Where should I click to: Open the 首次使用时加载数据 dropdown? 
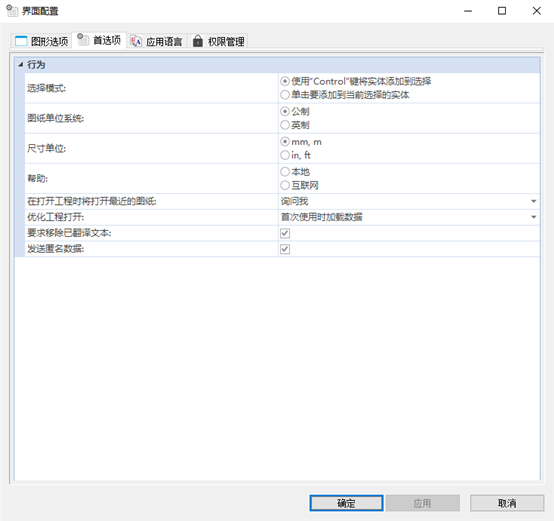click(409, 217)
